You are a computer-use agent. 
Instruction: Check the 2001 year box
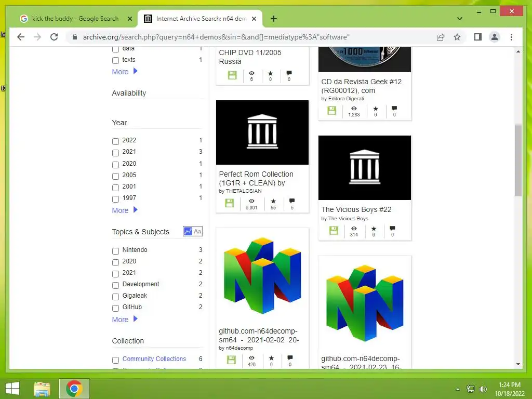[x=115, y=187]
